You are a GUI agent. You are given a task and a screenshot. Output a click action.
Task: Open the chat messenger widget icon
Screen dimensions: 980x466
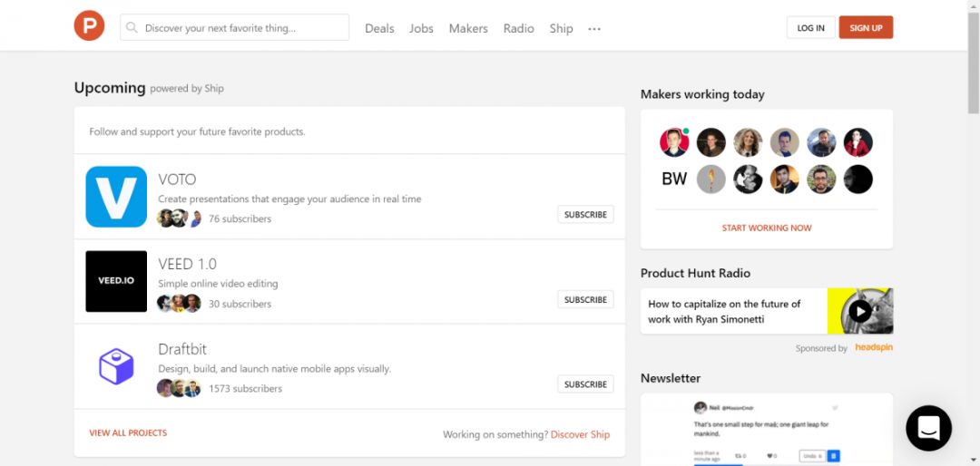(x=928, y=428)
